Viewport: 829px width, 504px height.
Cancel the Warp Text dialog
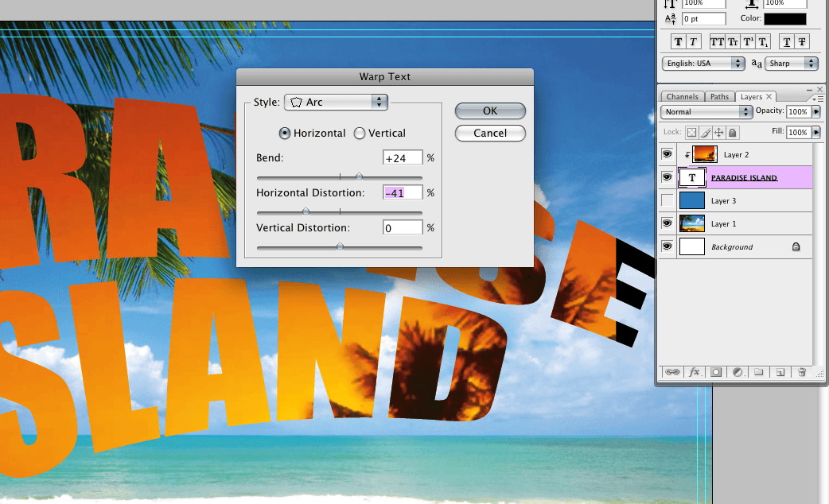(x=490, y=133)
